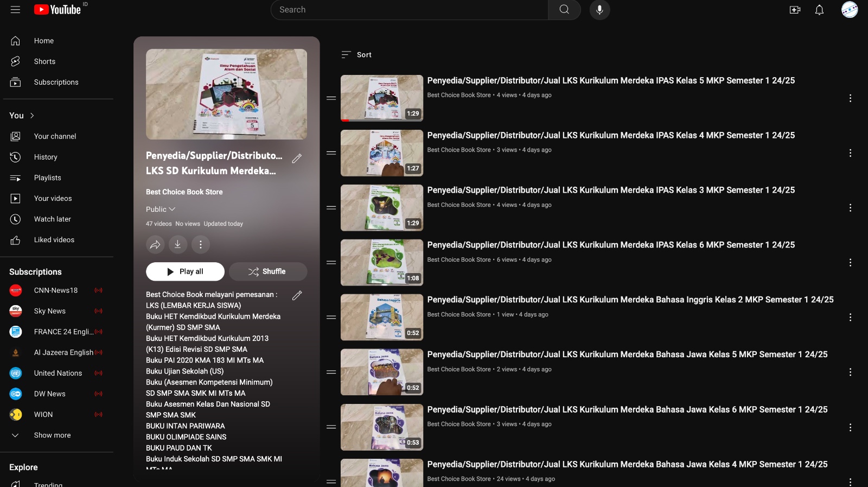Click the voice search microphone icon
Image resolution: width=868 pixels, height=487 pixels.
point(599,10)
